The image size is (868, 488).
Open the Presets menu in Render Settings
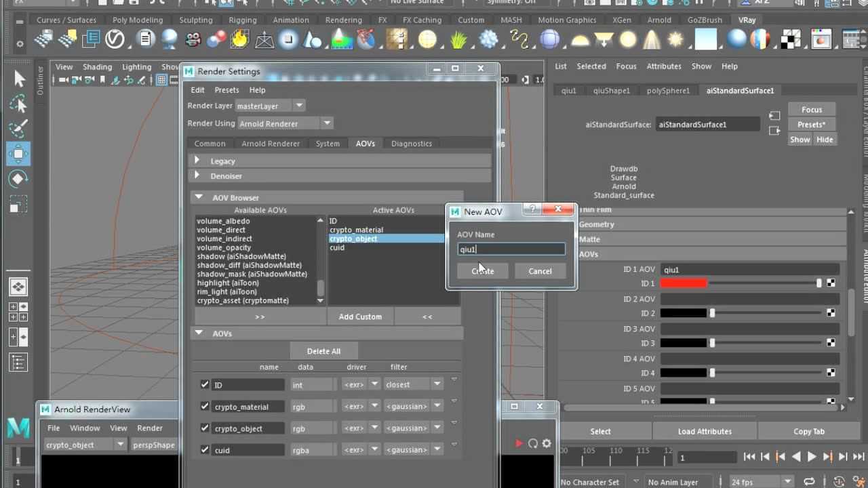coord(226,90)
